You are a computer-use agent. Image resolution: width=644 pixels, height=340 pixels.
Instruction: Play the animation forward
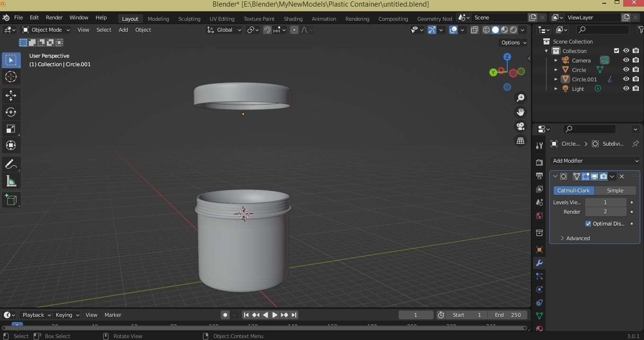click(274, 315)
